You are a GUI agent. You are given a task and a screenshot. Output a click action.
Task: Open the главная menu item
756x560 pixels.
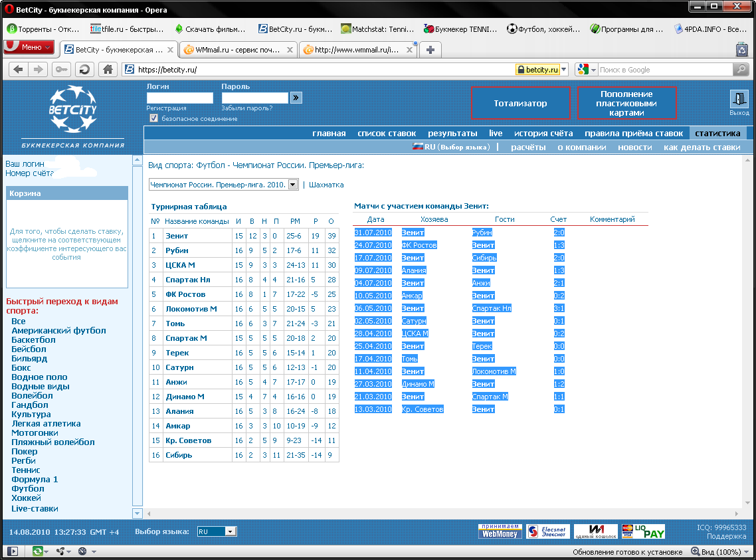point(329,134)
